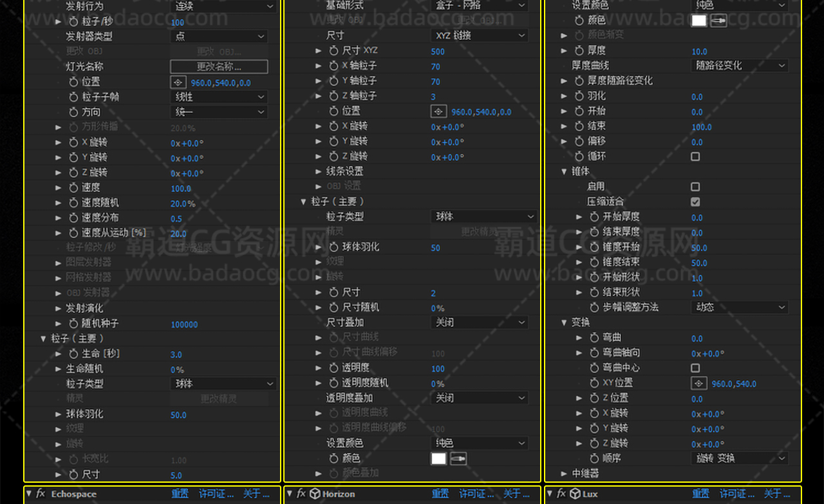Click the 更改名称... button

(x=219, y=66)
